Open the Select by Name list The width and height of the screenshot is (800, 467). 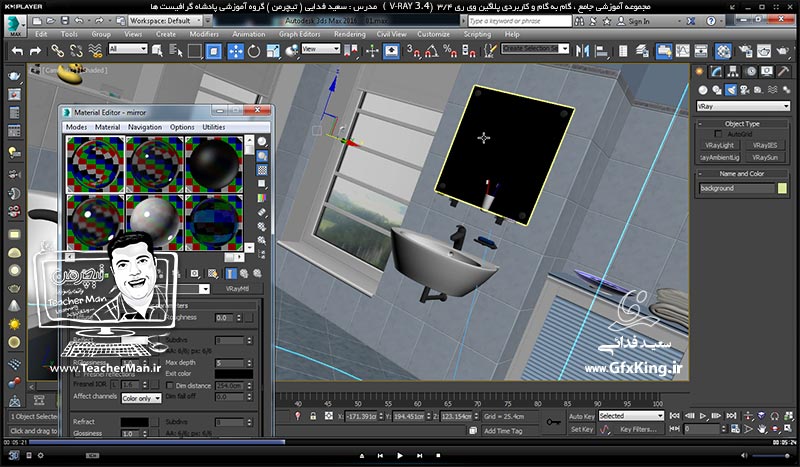[176, 51]
